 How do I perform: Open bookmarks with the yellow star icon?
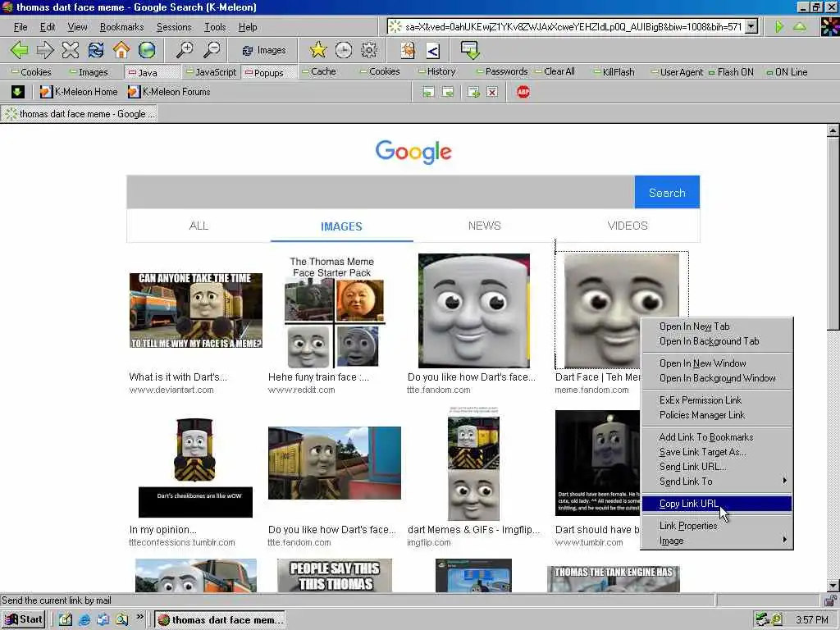click(318, 50)
